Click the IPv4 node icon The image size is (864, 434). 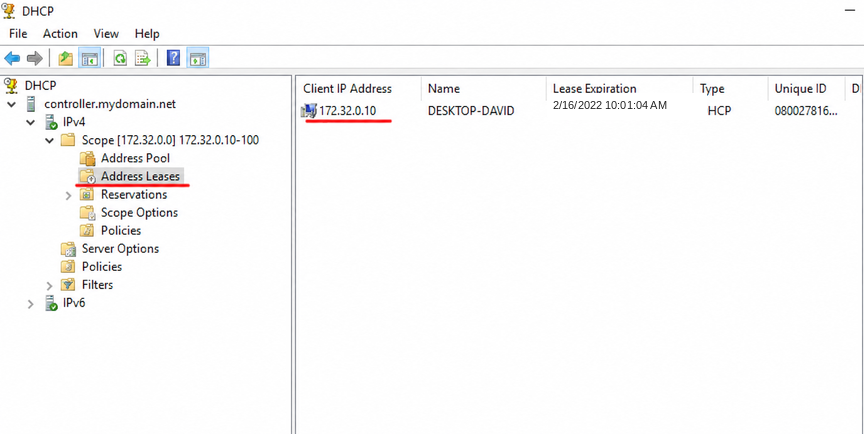click(x=51, y=122)
